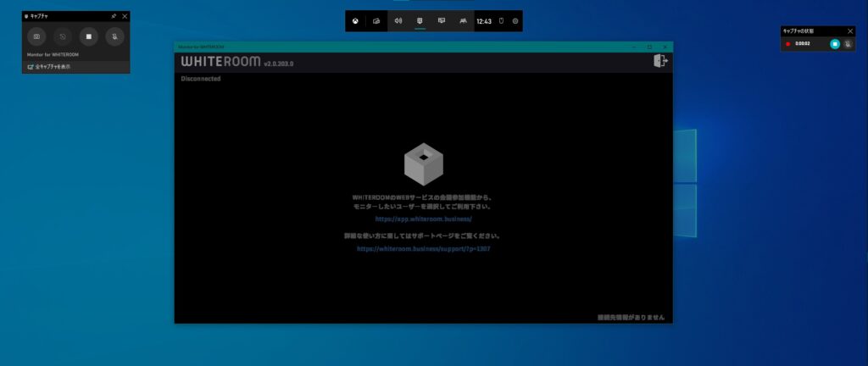Viewport: 868px width, 366px height.
Task: Click the キャプチャの状態 widget title
Action: click(x=798, y=31)
